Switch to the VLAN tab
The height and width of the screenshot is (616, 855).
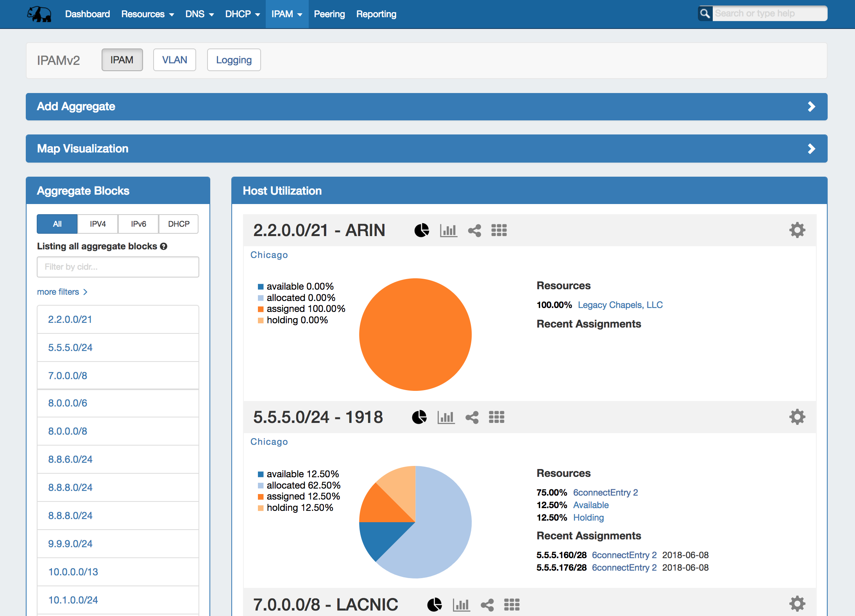click(x=174, y=60)
